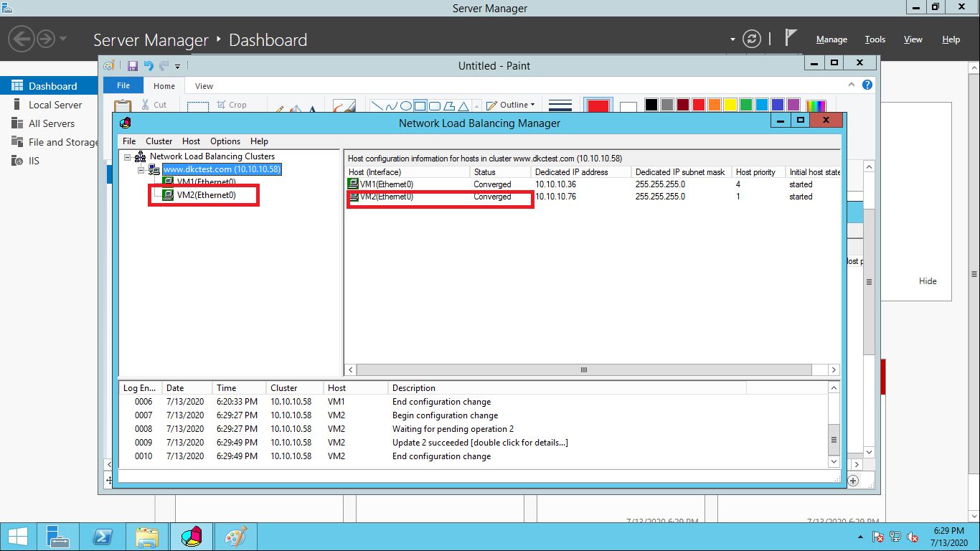Image resolution: width=980 pixels, height=551 pixels.
Task: Click the network icon in the system tray
Action: point(895,537)
